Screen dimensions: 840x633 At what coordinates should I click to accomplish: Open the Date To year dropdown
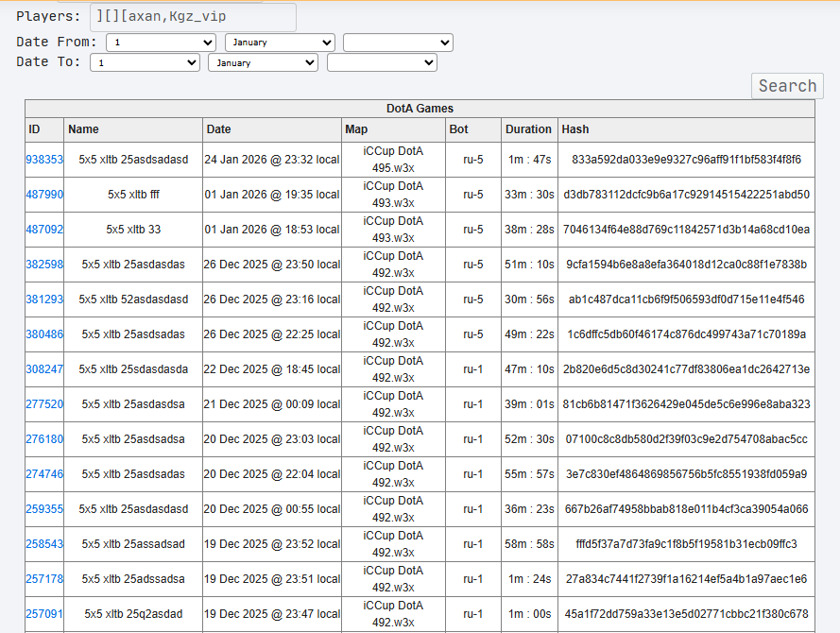click(x=382, y=62)
